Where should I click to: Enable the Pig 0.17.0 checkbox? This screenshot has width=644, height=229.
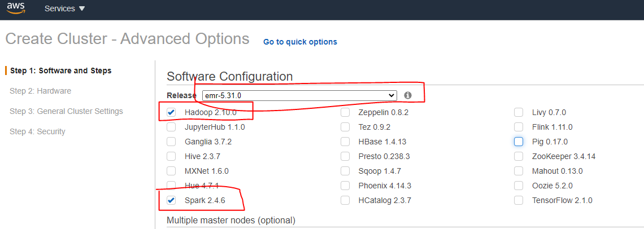pos(519,142)
